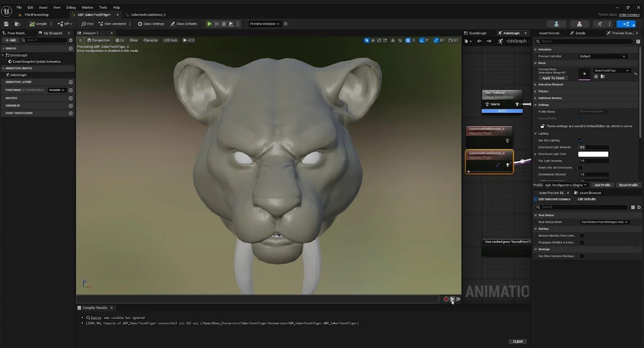Click the green Play simulation button
The height and width of the screenshot is (348, 644).
coord(209,24)
